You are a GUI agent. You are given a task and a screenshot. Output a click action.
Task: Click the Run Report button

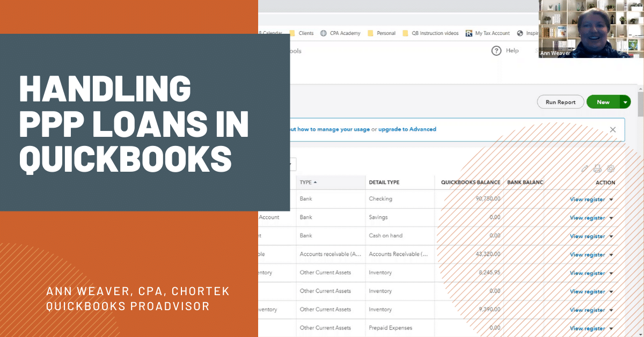(x=560, y=102)
